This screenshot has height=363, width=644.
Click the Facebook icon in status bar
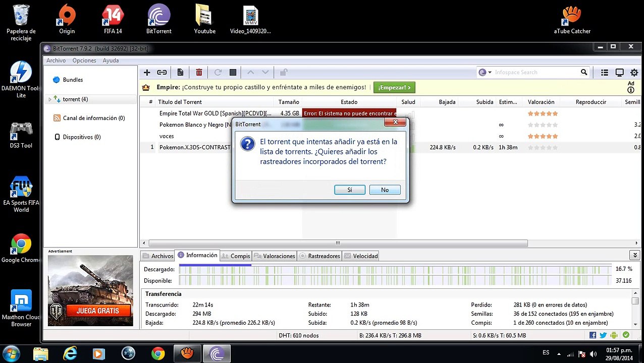point(593,335)
